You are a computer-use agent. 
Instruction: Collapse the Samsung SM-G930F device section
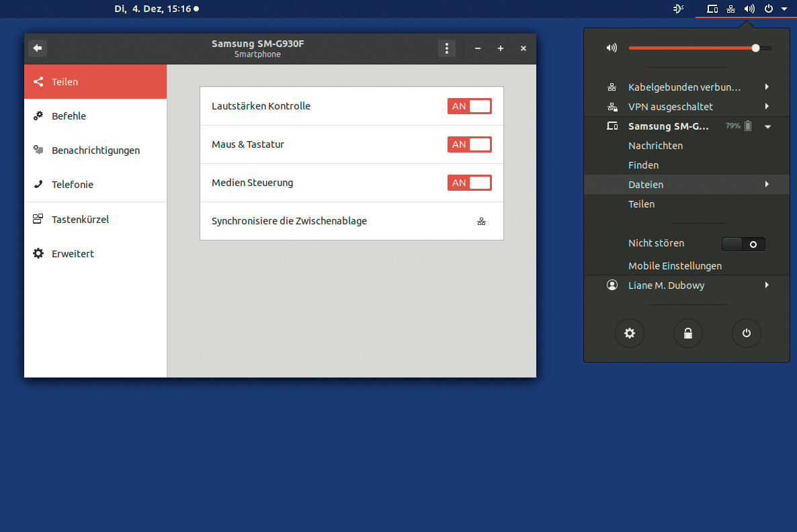pyautogui.click(x=767, y=126)
